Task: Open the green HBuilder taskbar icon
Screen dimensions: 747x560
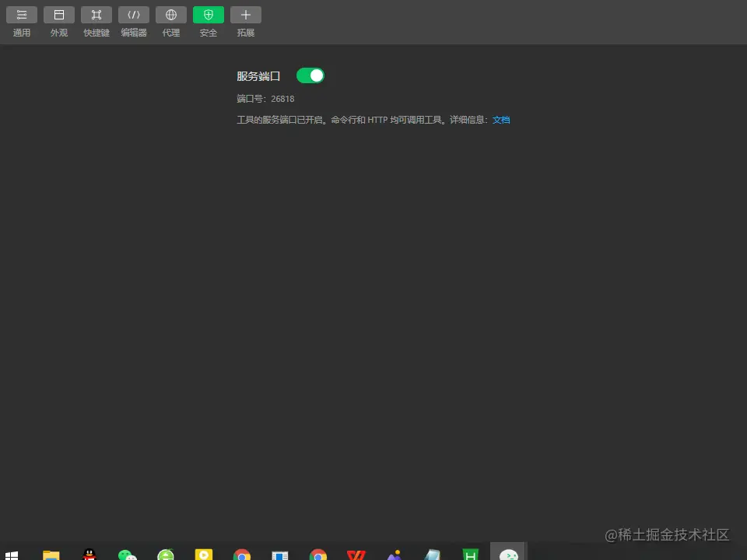Action: click(470, 555)
